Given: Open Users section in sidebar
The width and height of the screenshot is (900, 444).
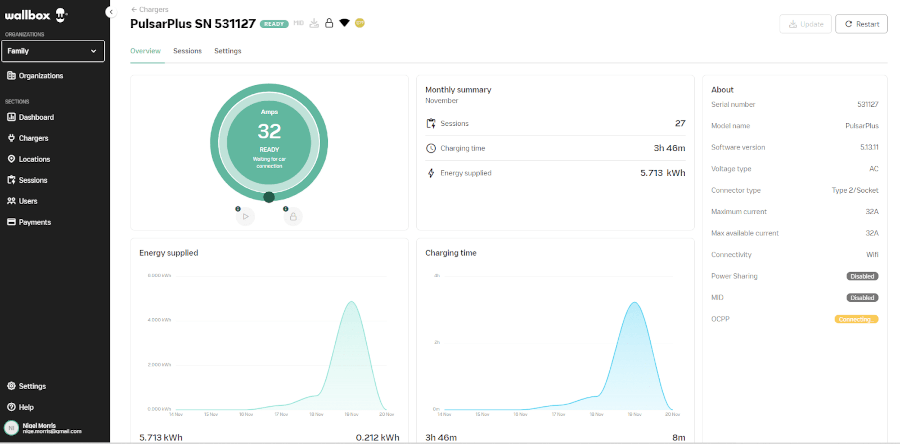Looking at the screenshot, I should 22,201.
